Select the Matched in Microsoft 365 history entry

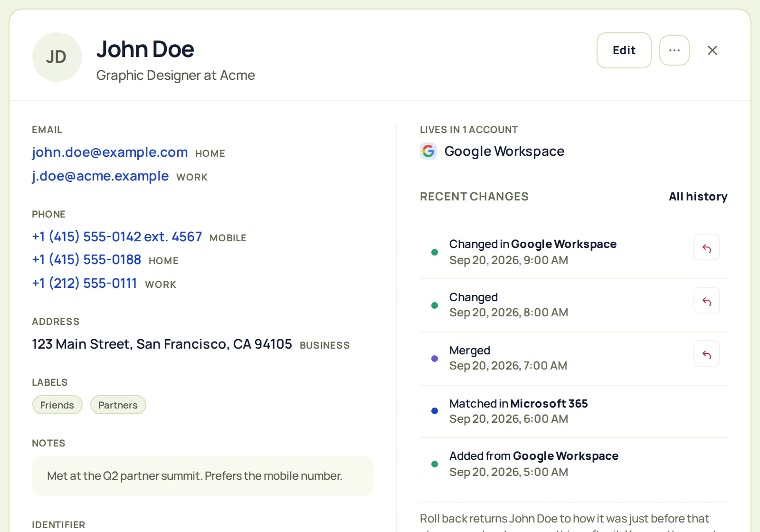[574, 411]
